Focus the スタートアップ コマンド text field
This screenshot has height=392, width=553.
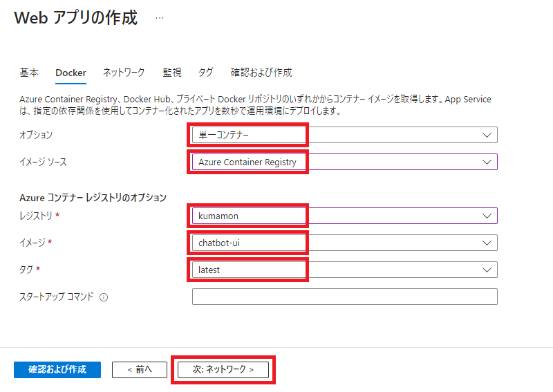[x=344, y=297]
